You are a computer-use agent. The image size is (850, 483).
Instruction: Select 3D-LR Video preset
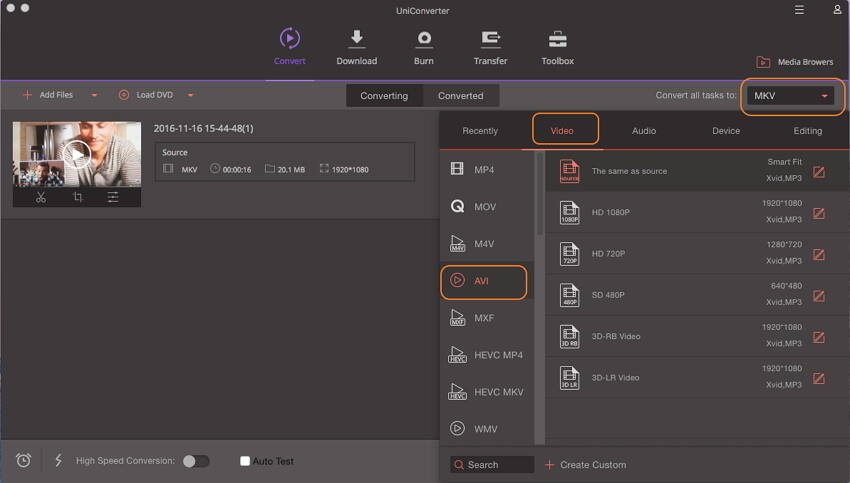pyautogui.click(x=697, y=377)
